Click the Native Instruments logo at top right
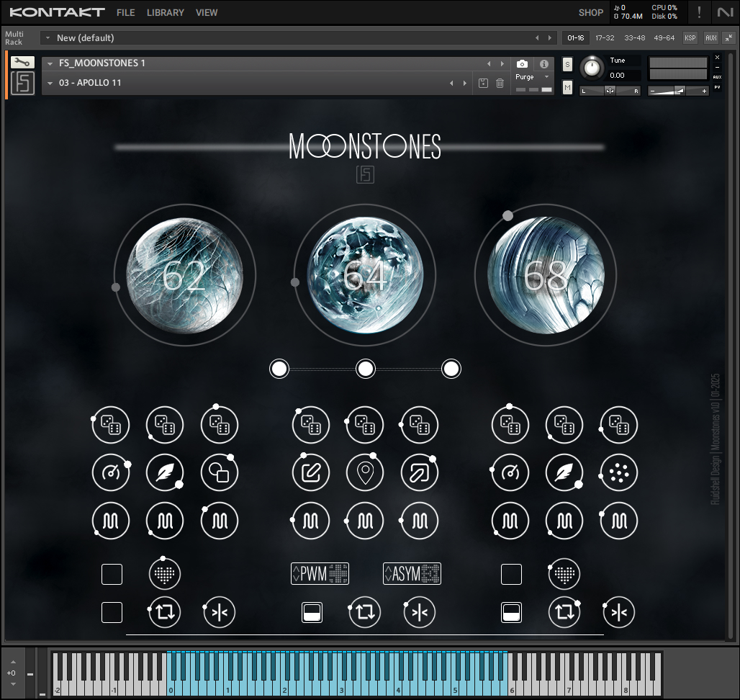Image resolution: width=740 pixels, height=700 pixels. click(725, 12)
